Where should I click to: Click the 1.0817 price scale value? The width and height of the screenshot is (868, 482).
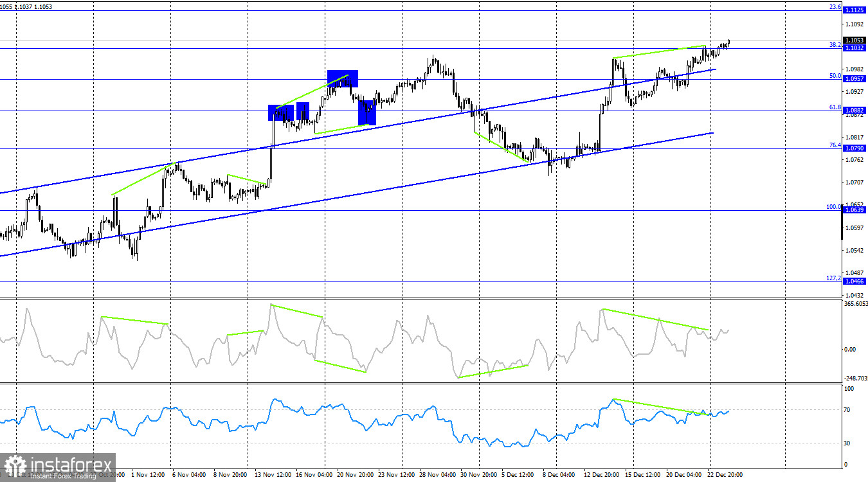pyautogui.click(x=855, y=137)
